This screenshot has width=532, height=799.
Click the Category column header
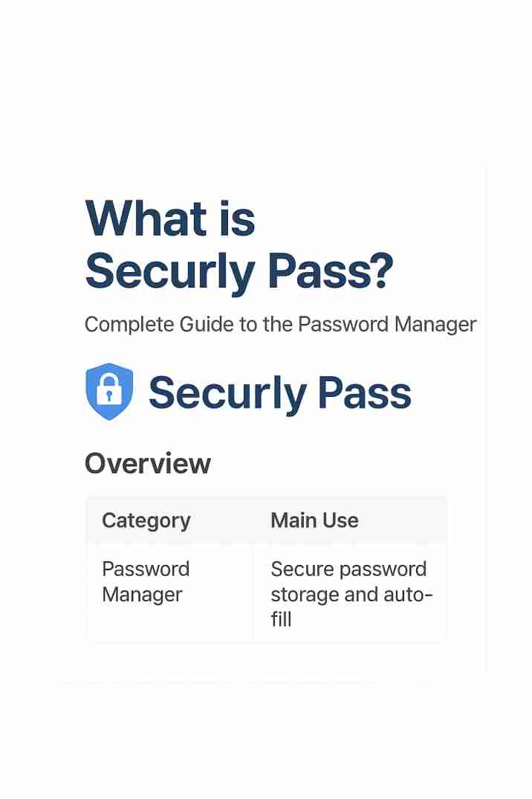(146, 520)
